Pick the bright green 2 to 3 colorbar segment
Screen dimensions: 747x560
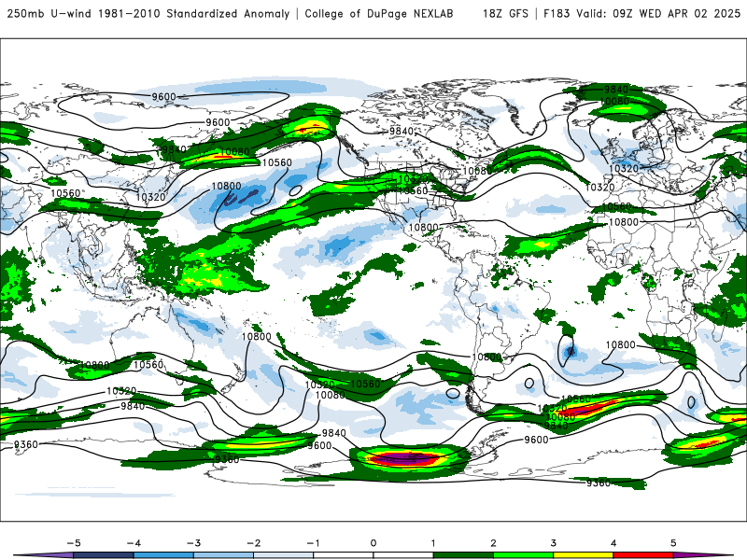(523, 555)
